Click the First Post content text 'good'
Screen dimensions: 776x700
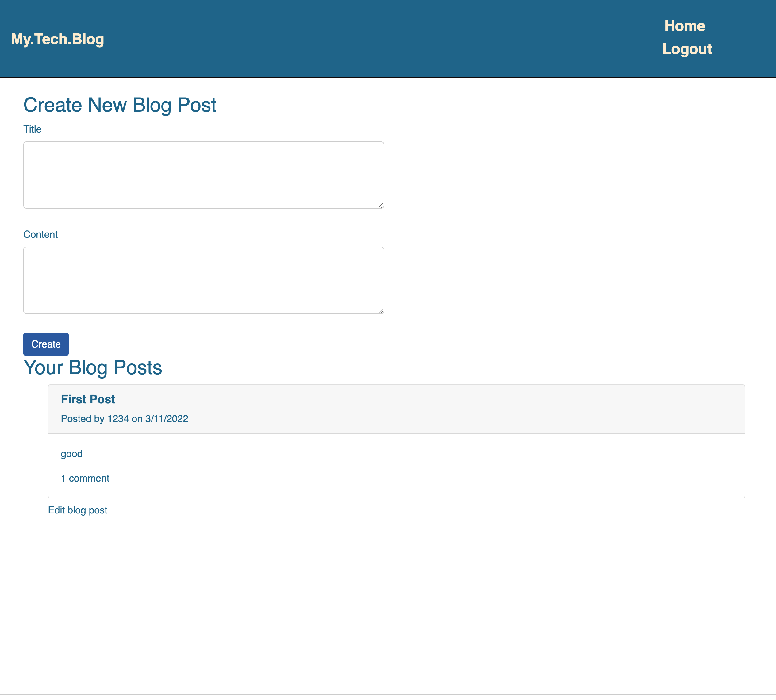point(71,454)
